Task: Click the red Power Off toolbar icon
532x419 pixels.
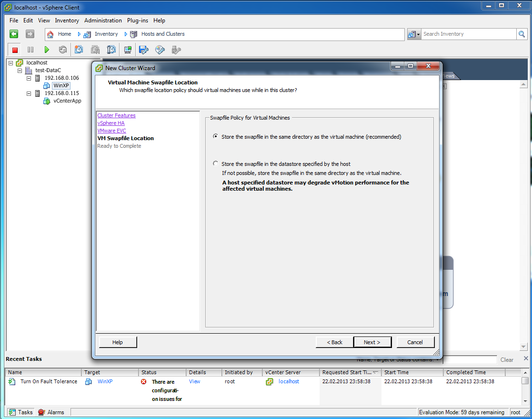Action: (15, 50)
